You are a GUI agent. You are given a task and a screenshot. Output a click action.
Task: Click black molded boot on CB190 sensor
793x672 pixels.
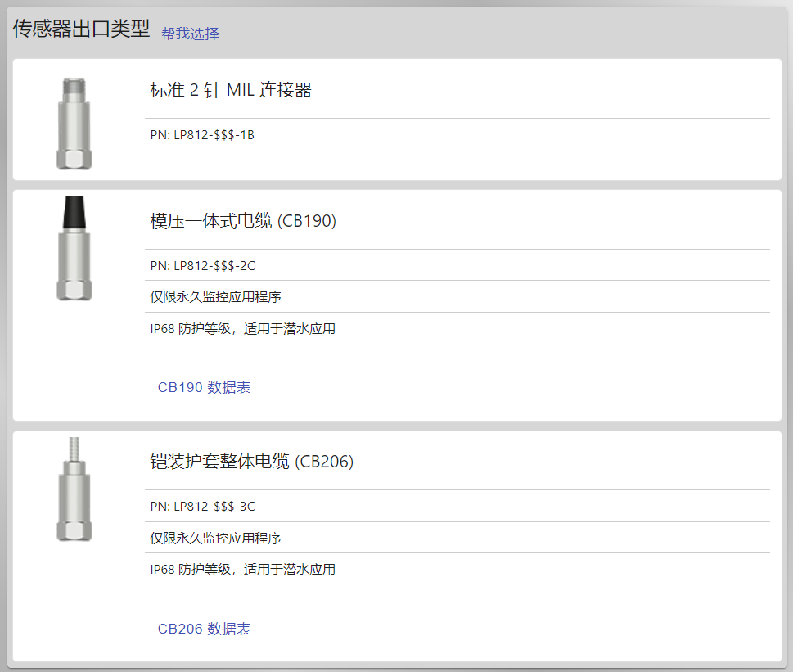coord(74,212)
